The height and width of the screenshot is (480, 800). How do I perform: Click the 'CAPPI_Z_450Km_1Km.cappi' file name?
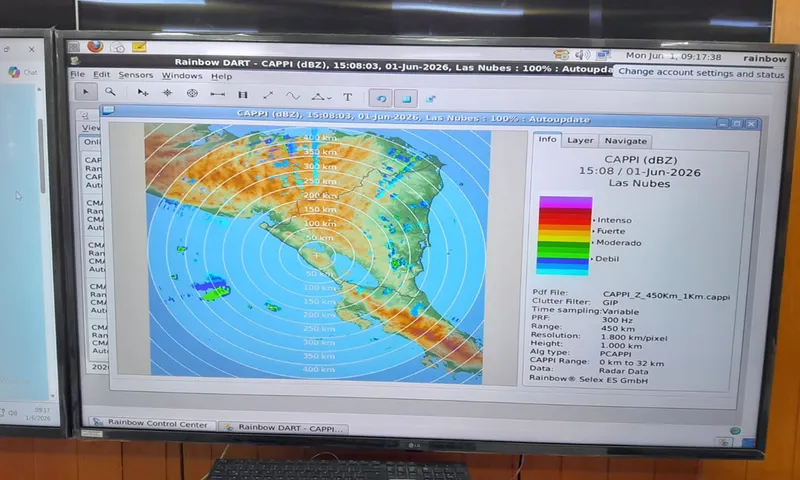(666, 296)
